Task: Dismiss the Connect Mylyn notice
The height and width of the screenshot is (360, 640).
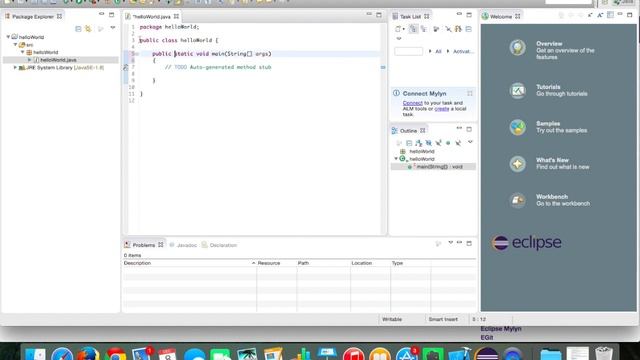Action: click(x=470, y=93)
